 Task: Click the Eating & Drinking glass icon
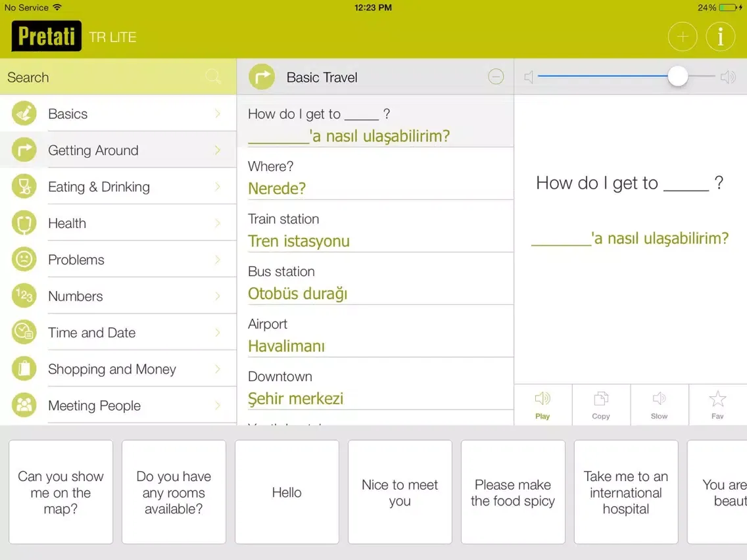coord(24,187)
